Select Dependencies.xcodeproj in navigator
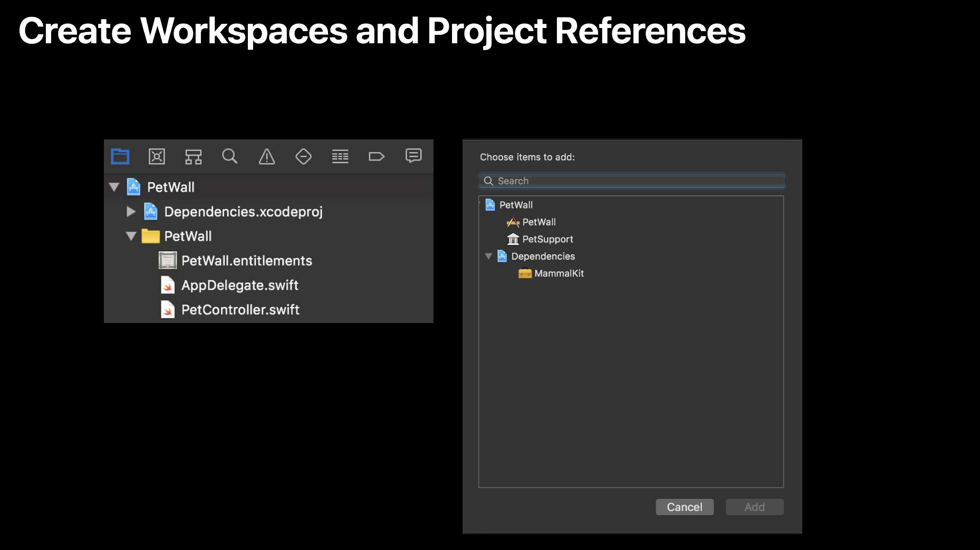This screenshot has width=980, height=550. coord(269,212)
